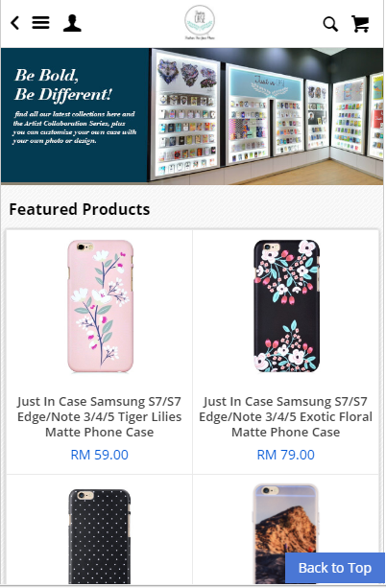The image size is (386, 588).
Task: Open the search magnifier icon
Action: click(x=330, y=24)
